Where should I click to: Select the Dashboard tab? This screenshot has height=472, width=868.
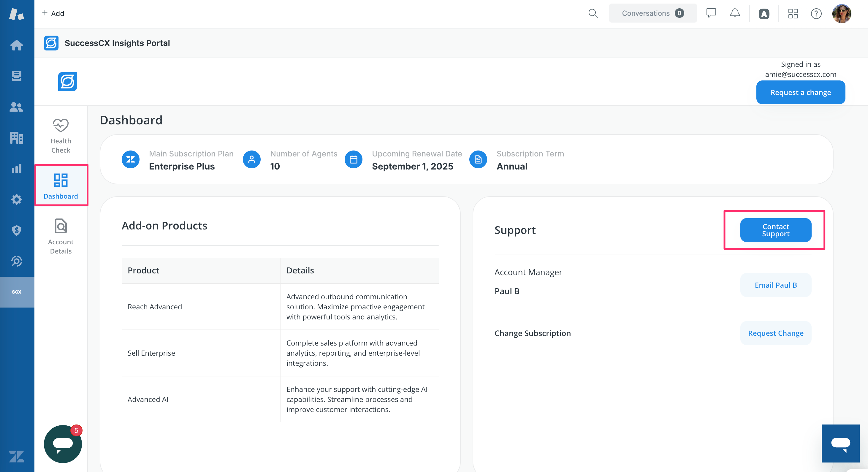pos(61,185)
